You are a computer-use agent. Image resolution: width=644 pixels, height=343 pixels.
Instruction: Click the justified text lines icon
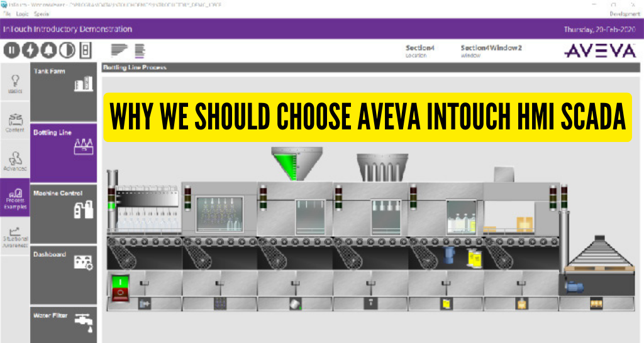pyautogui.click(x=140, y=51)
